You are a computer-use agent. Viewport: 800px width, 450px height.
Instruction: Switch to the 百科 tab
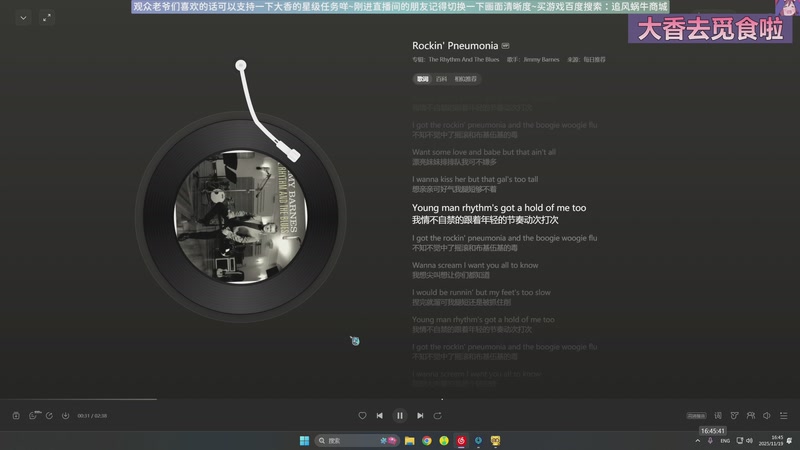click(442, 79)
